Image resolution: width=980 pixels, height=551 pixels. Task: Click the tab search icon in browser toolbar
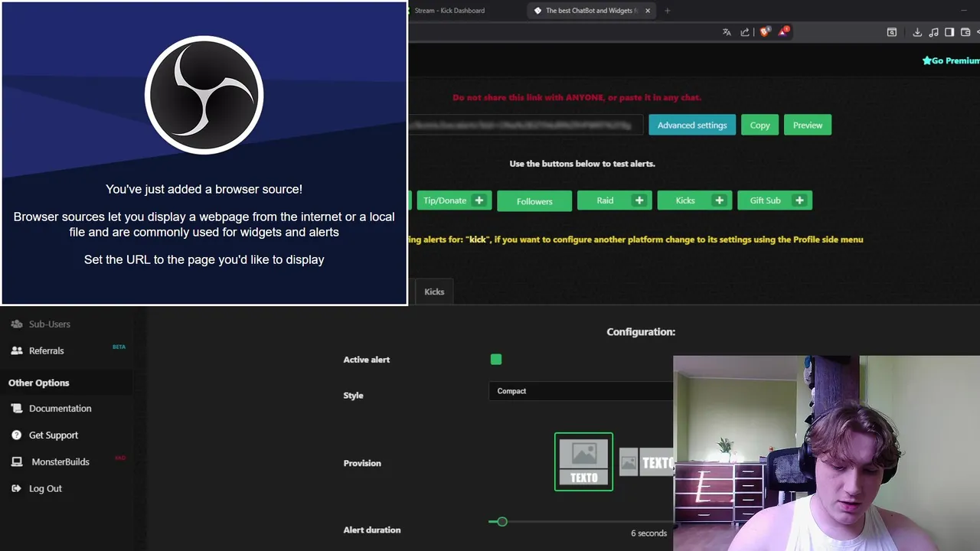892,32
